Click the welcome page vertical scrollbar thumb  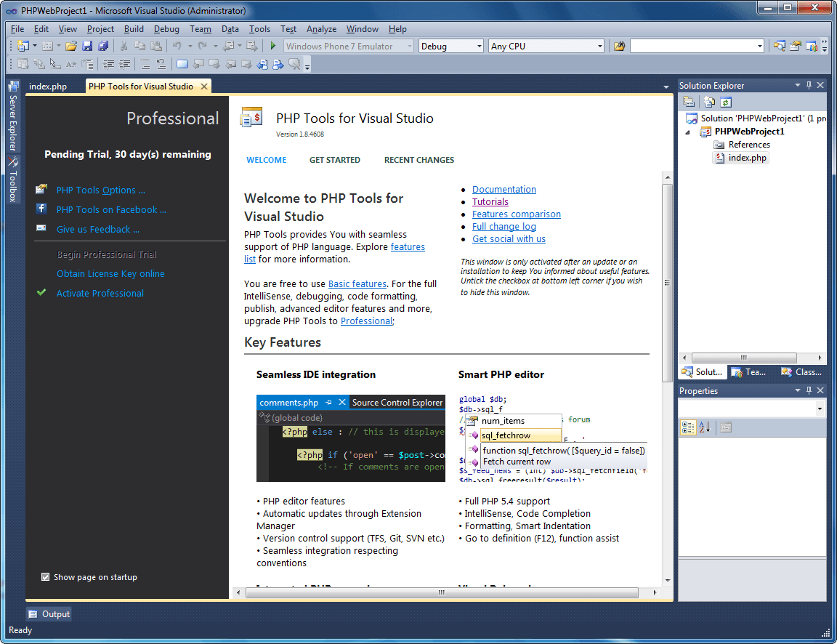(x=667, y=283)
